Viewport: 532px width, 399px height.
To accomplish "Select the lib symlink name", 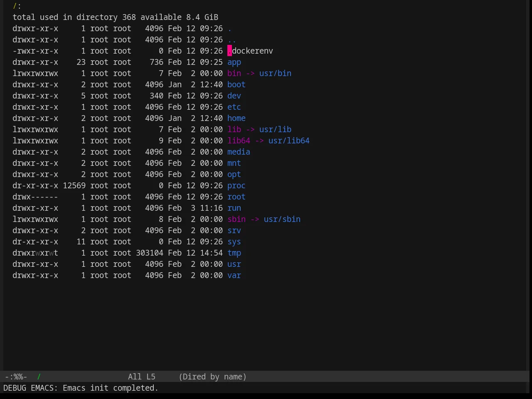I will click(x=234, y=130).
